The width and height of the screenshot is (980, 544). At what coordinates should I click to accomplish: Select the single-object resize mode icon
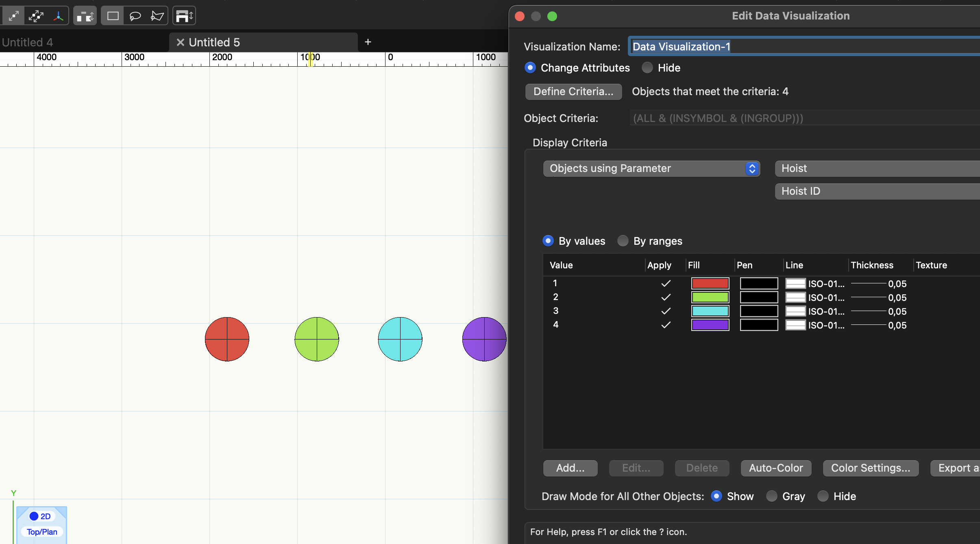pyautogui.click(x=13, y=15)
